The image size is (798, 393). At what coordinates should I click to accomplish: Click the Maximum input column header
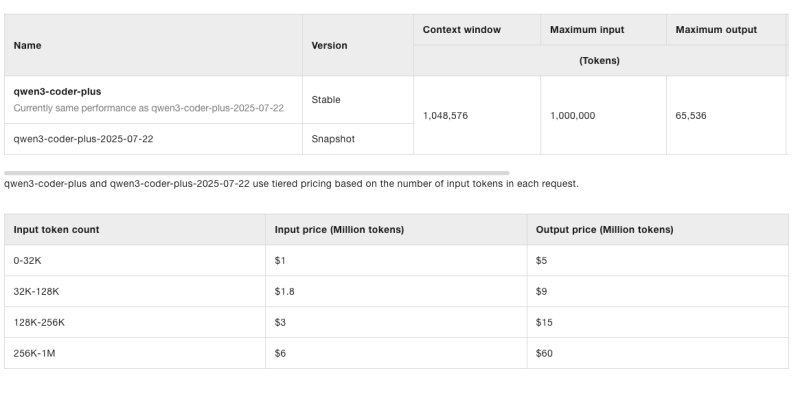[587, 30]
